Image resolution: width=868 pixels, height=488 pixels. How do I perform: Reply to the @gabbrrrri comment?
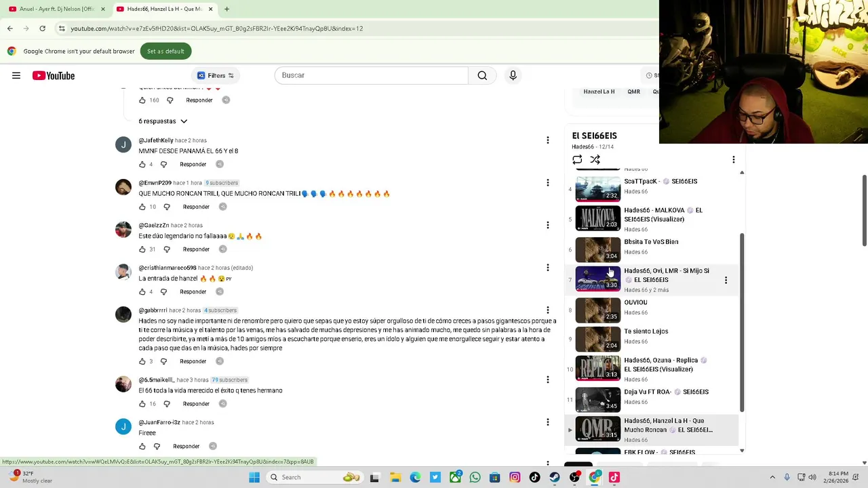(x=193, y=361)
